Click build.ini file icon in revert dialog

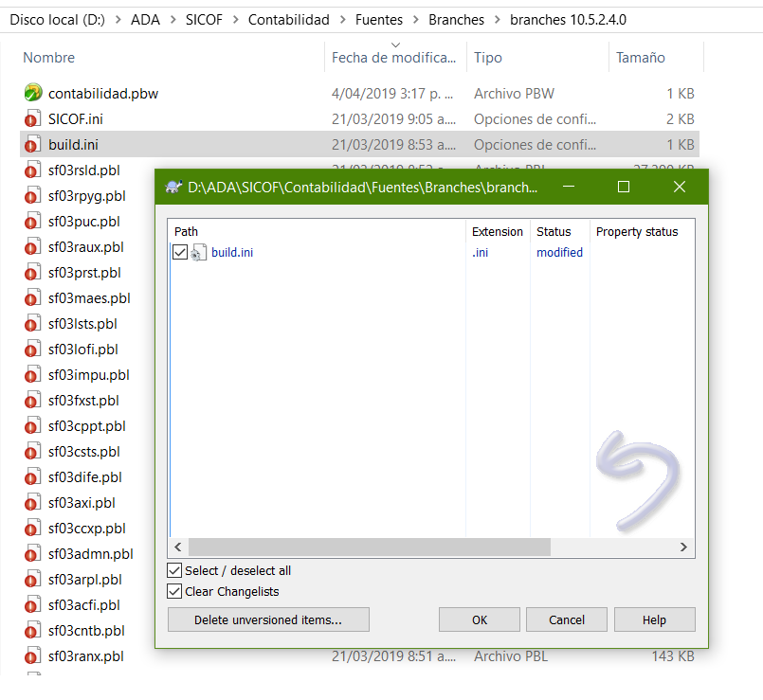tap(198, 253)
